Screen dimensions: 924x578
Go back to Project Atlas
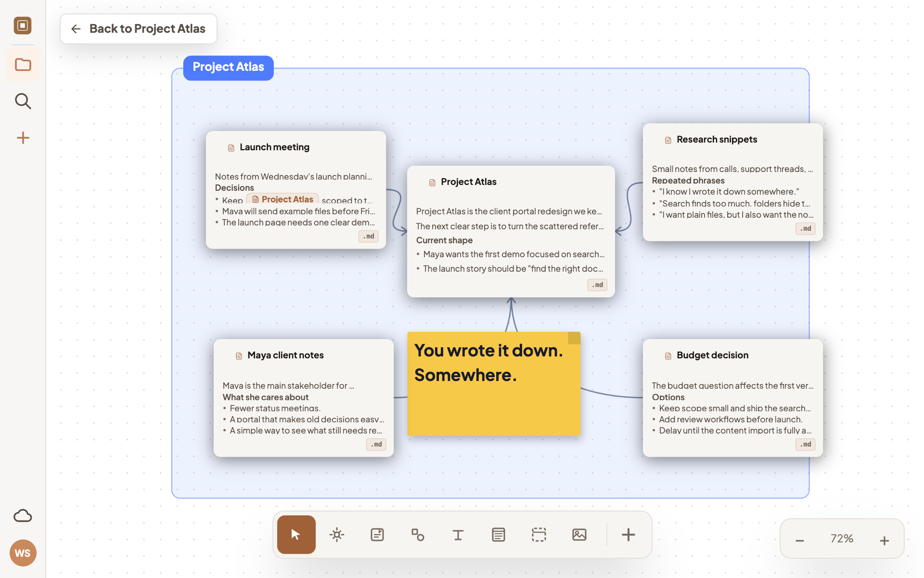click(139, 29)
